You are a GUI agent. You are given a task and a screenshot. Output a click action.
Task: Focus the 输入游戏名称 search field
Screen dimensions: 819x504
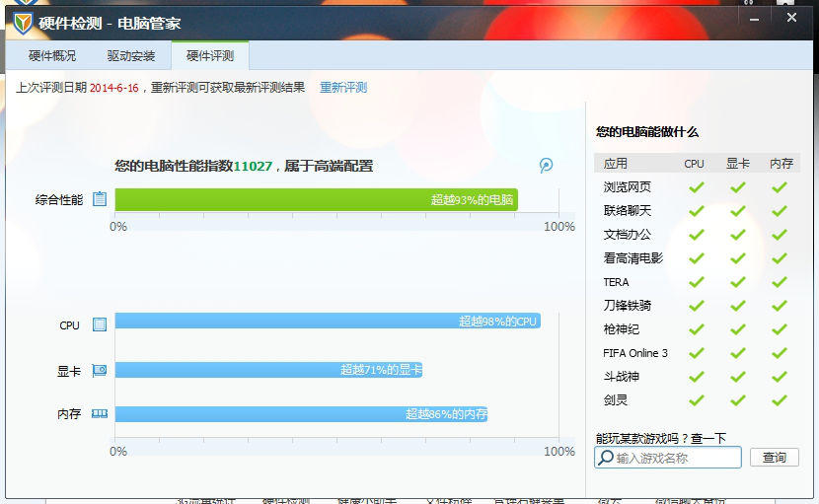tap(667, 458)
